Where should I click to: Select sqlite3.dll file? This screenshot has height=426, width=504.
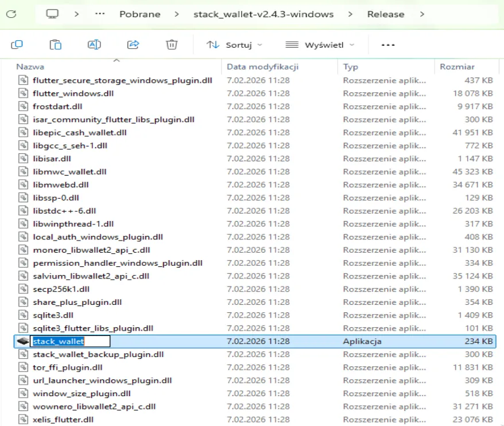53,315
